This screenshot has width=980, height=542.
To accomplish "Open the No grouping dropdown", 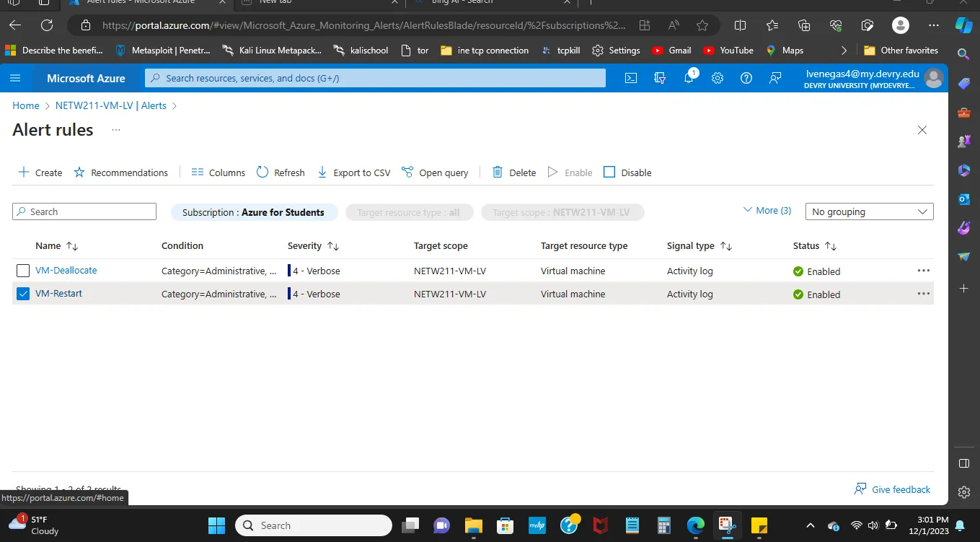I will point(869,211).
